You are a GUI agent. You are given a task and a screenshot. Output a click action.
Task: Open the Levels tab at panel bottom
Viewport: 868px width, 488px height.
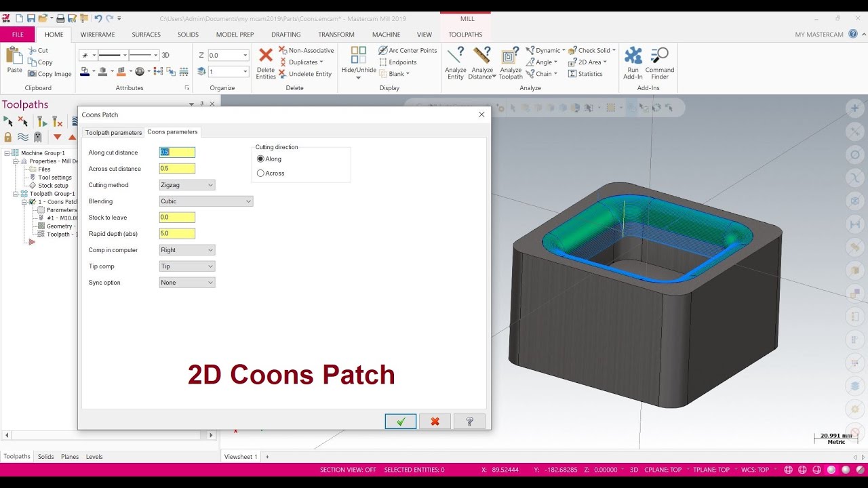(x=94, y=457)
